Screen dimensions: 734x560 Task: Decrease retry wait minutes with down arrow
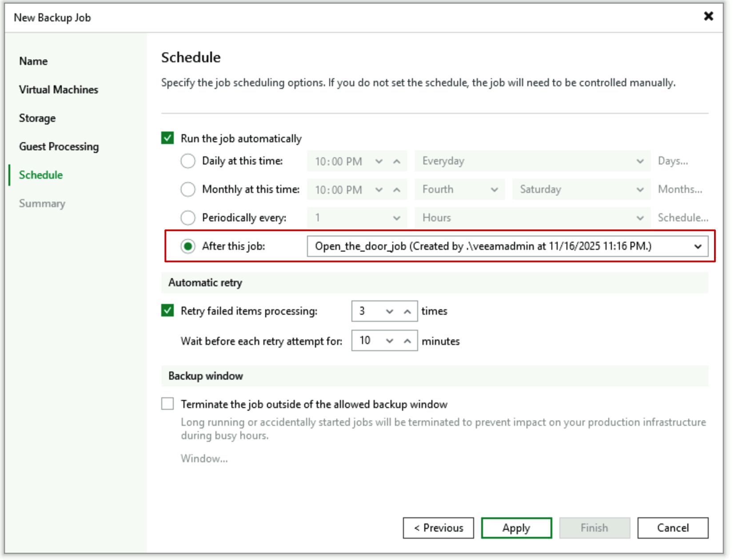click(x=389, y=341)
